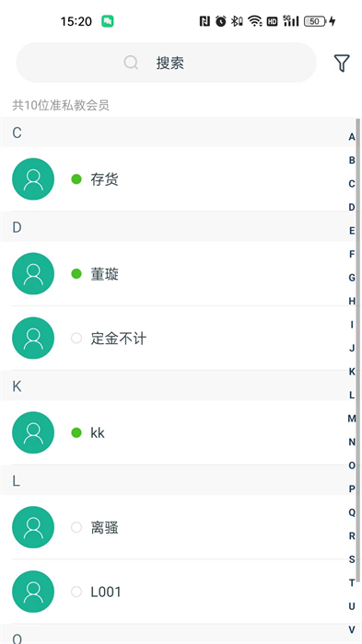Select the empty circle next to 定金不计
Screen dimensions: 362x644
point(76,338)
